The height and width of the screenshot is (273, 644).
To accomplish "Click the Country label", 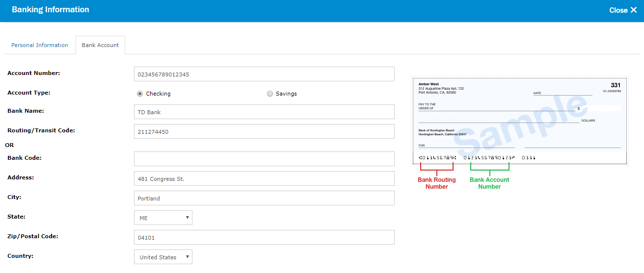I will [x=21, y=256].
